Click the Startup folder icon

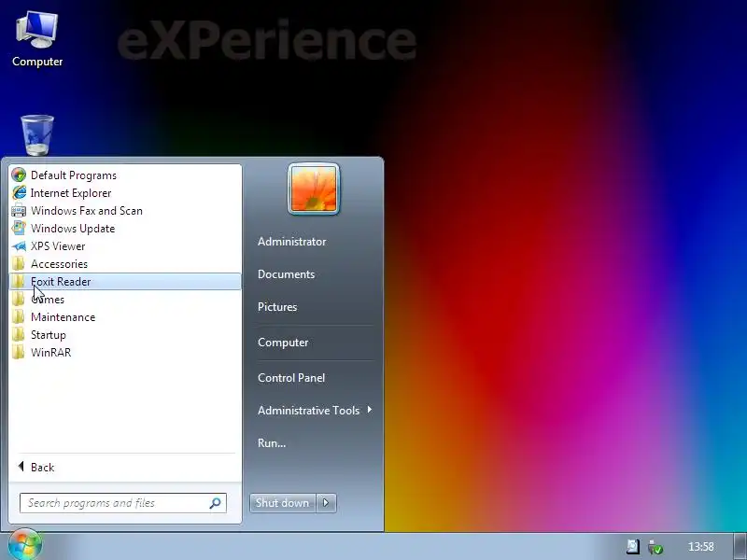pyautogui.click(x=19, y=335)
